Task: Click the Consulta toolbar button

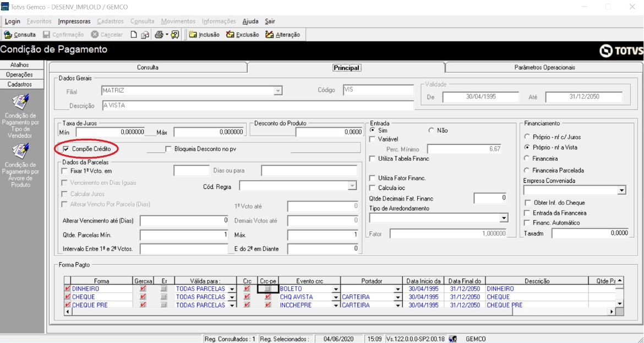Action: pyautogui.click(x=20, y=35)
